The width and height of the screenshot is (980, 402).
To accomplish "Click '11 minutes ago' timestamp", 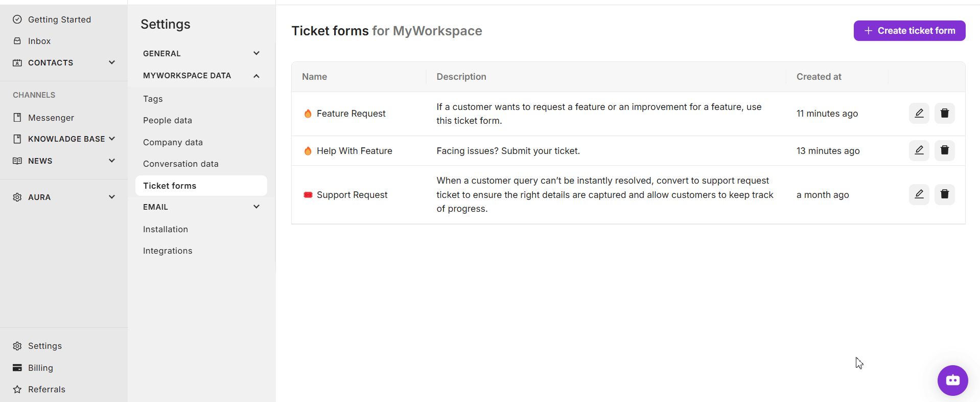I will 827,114.
